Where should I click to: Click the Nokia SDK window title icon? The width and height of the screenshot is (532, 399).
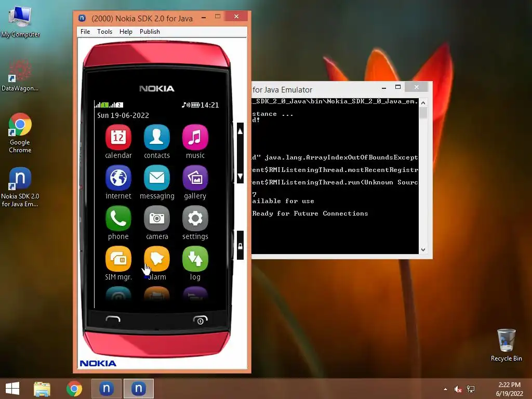point(82,18)
